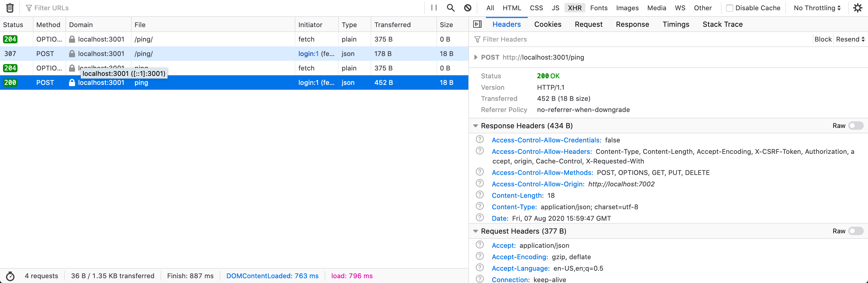Filter requests by CSS type
This screenshot has height=283, width=868.
point(536,8)
